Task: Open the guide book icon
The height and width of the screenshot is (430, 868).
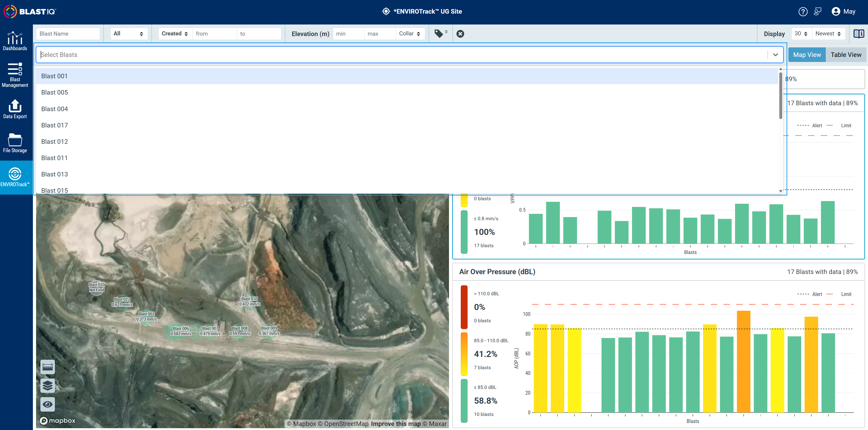Action: 858,34
